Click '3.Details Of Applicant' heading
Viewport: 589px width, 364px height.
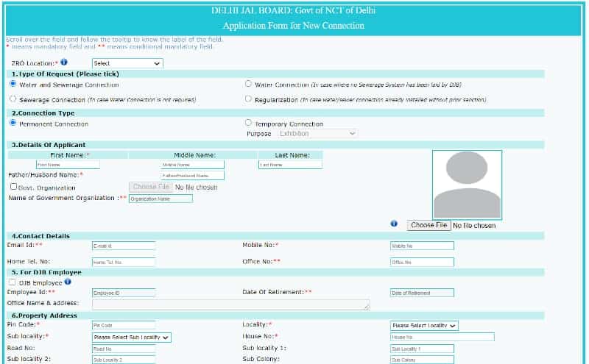(49, 145)
